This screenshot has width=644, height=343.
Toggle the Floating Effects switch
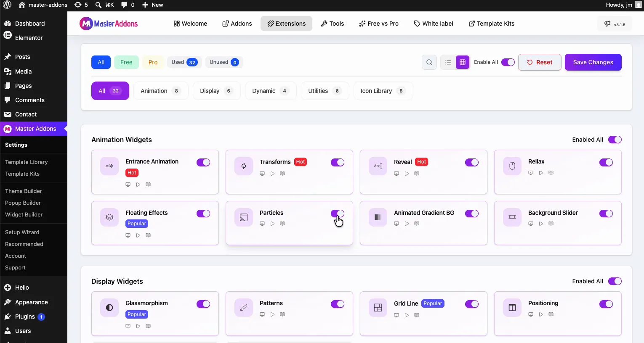point(203,214)
